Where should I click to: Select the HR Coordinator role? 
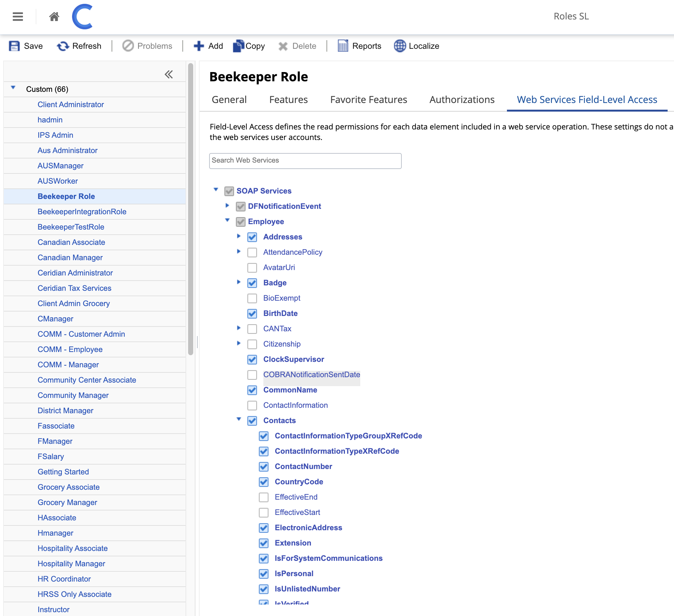pyautogui.click(x=64, y=579)
